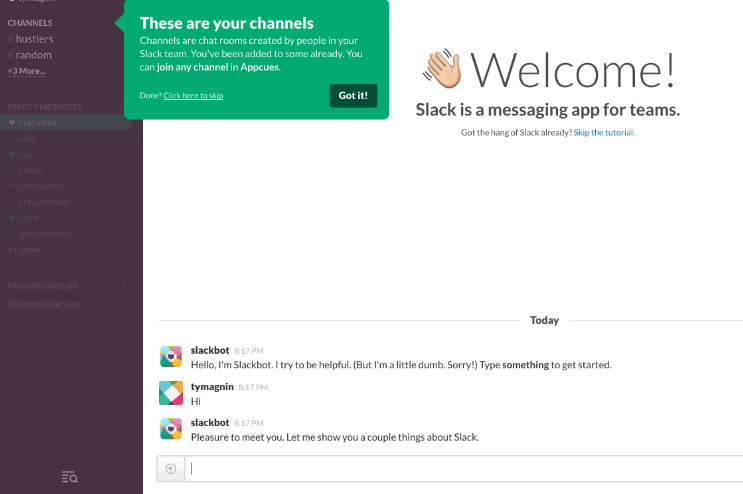The image size is (743, 494).
Task: Open the DIRECT MESSAGES header
Action: tap(45, 107)
